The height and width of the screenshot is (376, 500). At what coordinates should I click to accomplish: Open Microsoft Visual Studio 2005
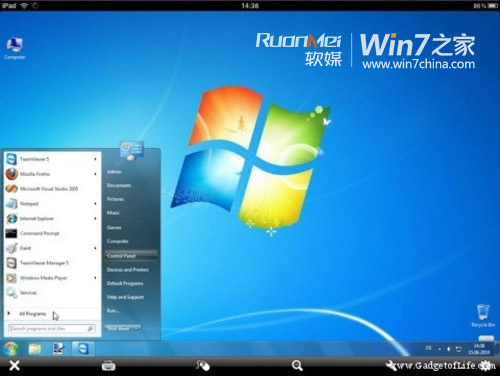click(52, 189)
